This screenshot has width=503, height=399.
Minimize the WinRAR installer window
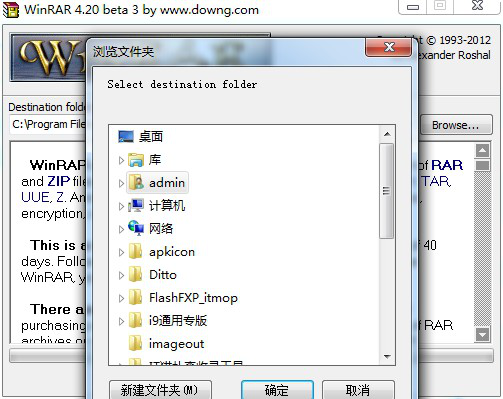coord(413,7)
